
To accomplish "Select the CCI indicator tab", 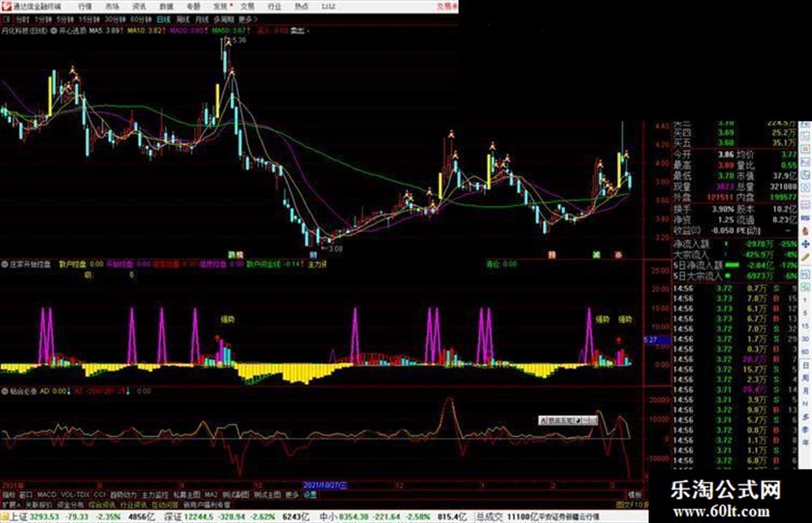I will pos(100,495).
